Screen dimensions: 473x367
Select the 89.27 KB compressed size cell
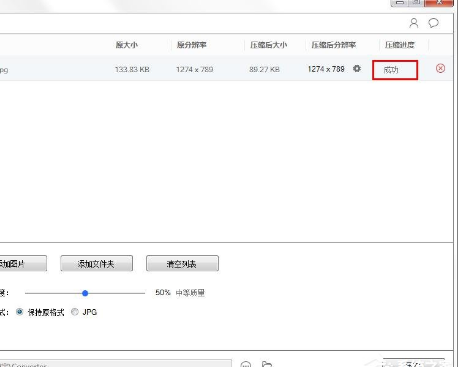264,69
